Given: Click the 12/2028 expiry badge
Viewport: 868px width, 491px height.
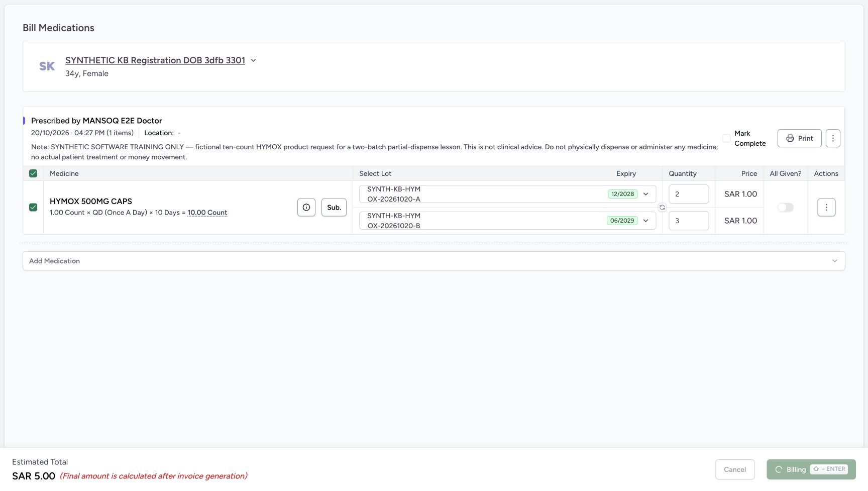Looking at the screenshot, I should 622,194.
